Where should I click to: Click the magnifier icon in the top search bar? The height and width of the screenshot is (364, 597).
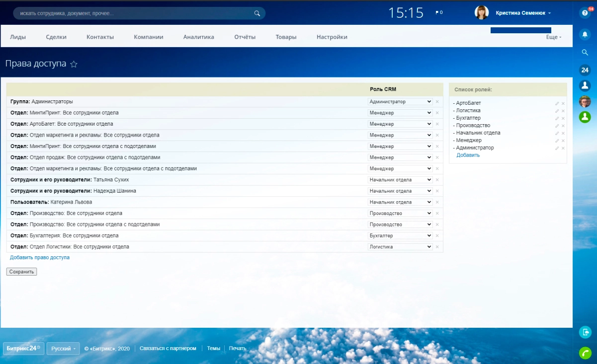[257, 13]
